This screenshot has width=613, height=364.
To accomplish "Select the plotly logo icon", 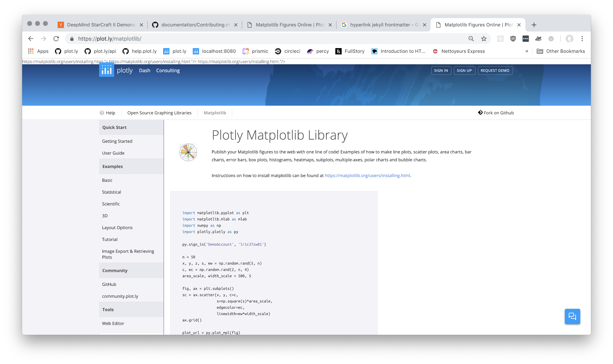I will (x=106, y=70).
